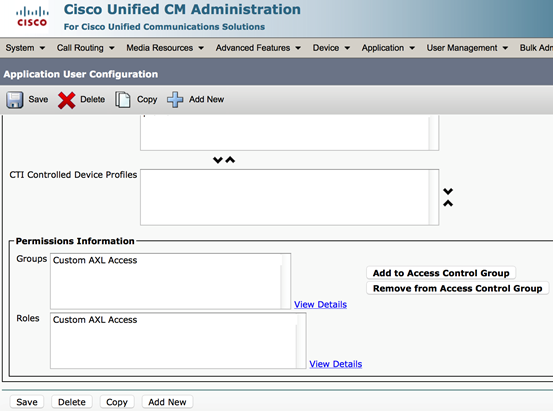Click the Add New label in top toolbar
This screenshot has width=553, height=411.
(x=206, y=99)
